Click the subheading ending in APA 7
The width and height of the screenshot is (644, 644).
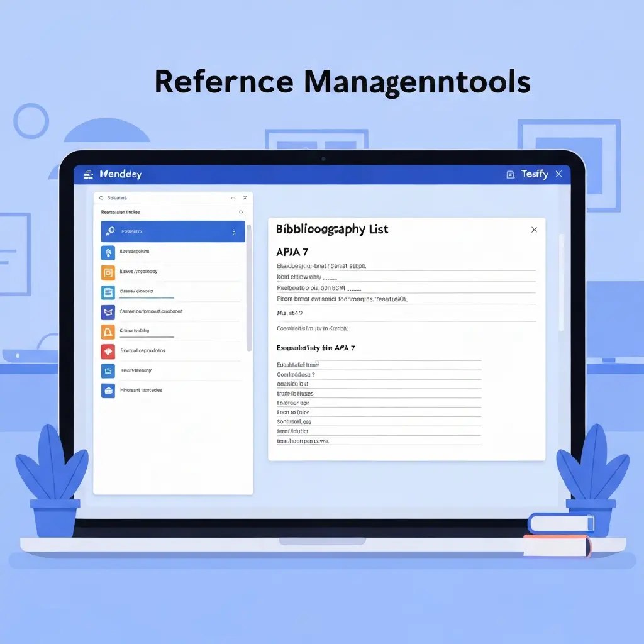tap(316, 348)
